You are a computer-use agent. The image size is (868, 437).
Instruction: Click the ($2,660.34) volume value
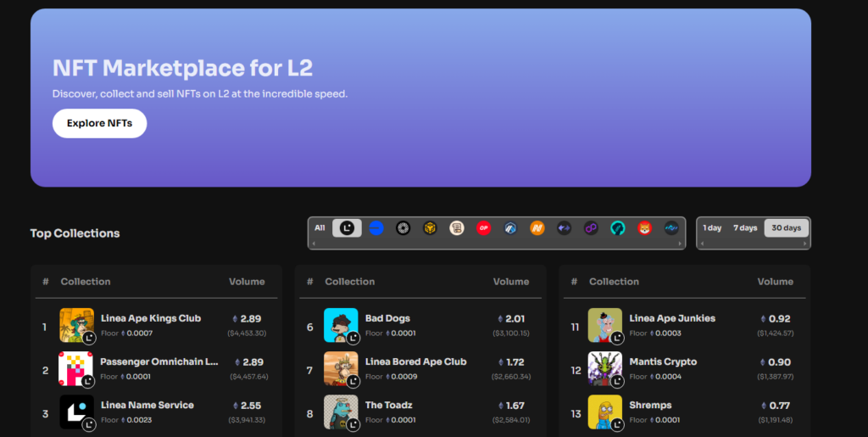coord(511,377)
